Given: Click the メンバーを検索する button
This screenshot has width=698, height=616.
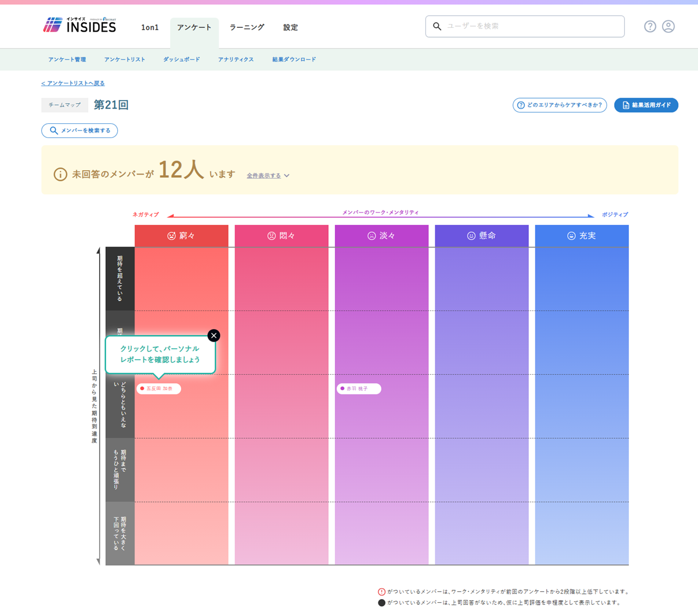Looking at the screenshot, I should tap(80, 130).
